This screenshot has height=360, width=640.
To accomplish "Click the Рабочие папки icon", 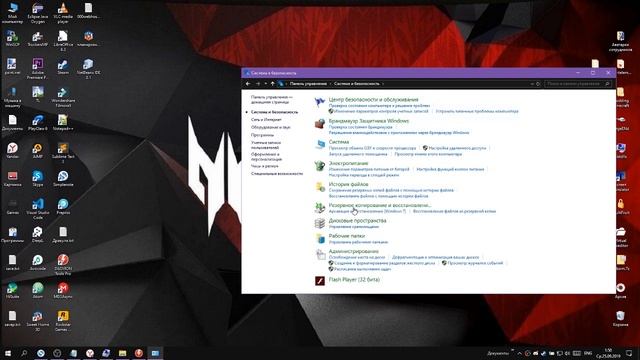I will pyautogui.click(x=320, y=238).
